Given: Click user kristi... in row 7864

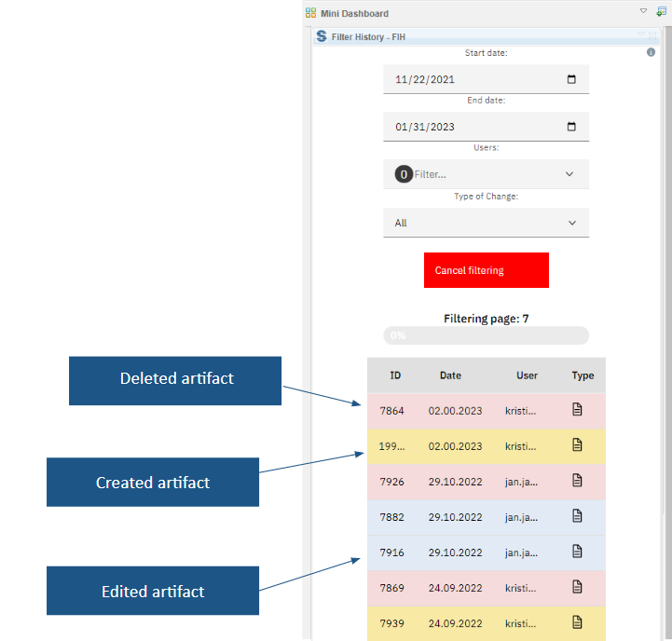Looking at the screenshot, I should (520, 411).
